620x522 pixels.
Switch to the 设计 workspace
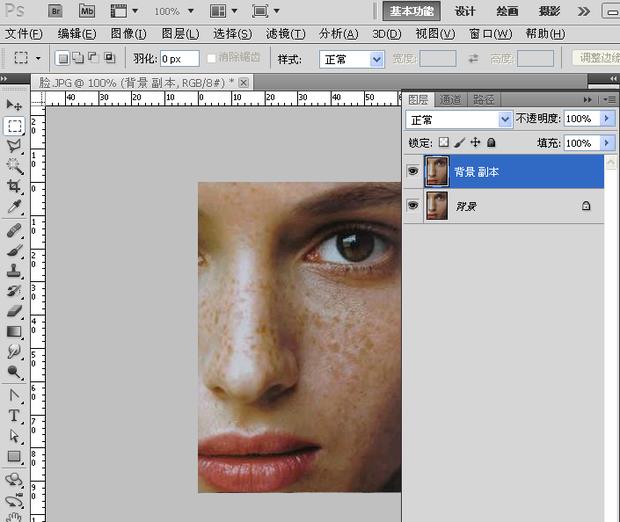tap(465, 11)
